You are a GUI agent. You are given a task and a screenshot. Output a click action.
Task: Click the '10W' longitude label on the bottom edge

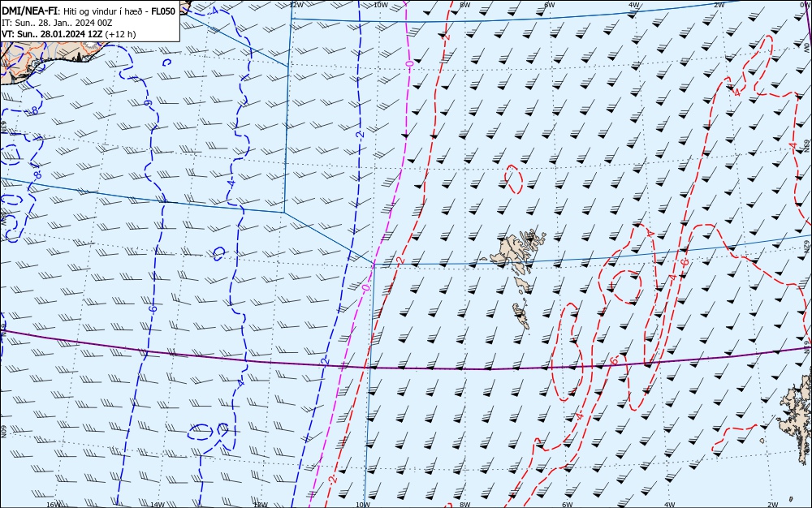[363, 505]
